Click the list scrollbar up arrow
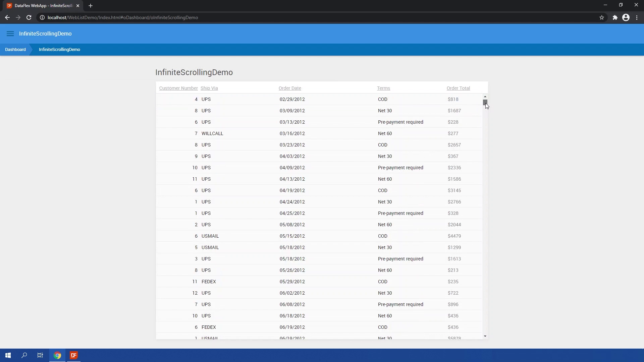Screen dimensions: 644x362 pos(485,97)
